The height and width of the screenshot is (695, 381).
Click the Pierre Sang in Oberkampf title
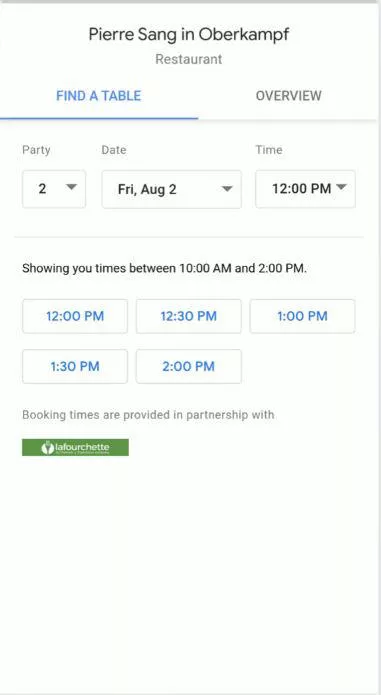pyautogui.click(x=189, y=35)
